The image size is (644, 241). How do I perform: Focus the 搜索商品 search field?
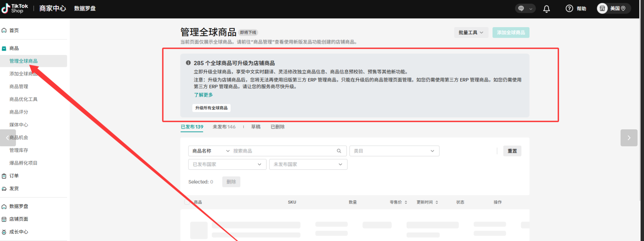click(x=284, y=151)
